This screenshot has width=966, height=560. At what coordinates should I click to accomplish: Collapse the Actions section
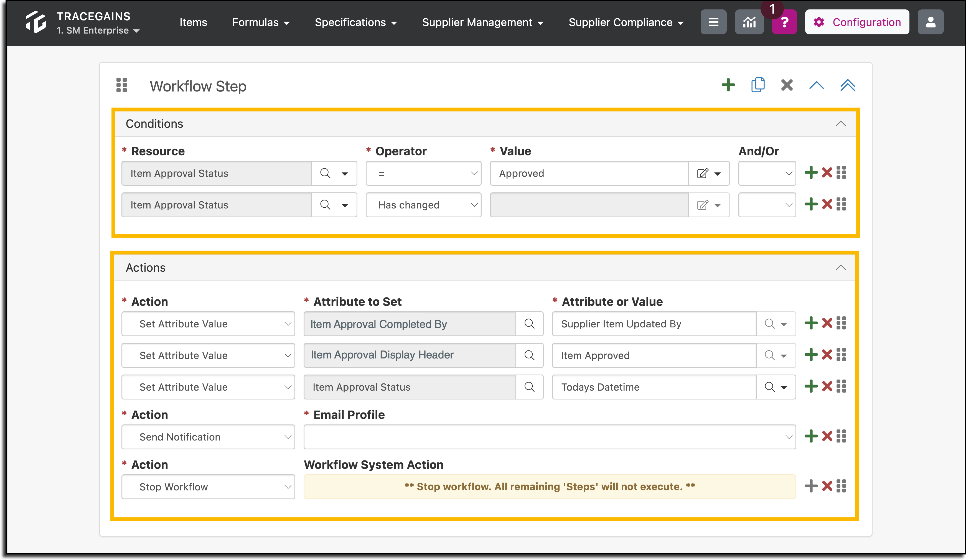(840, 268)
